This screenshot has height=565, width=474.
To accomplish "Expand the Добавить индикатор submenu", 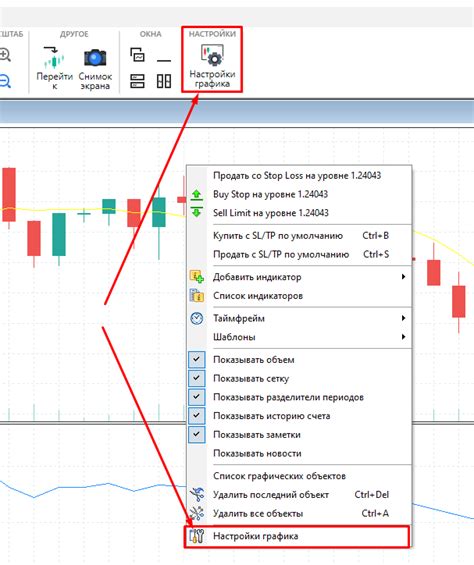I will [x=299, y=277].
